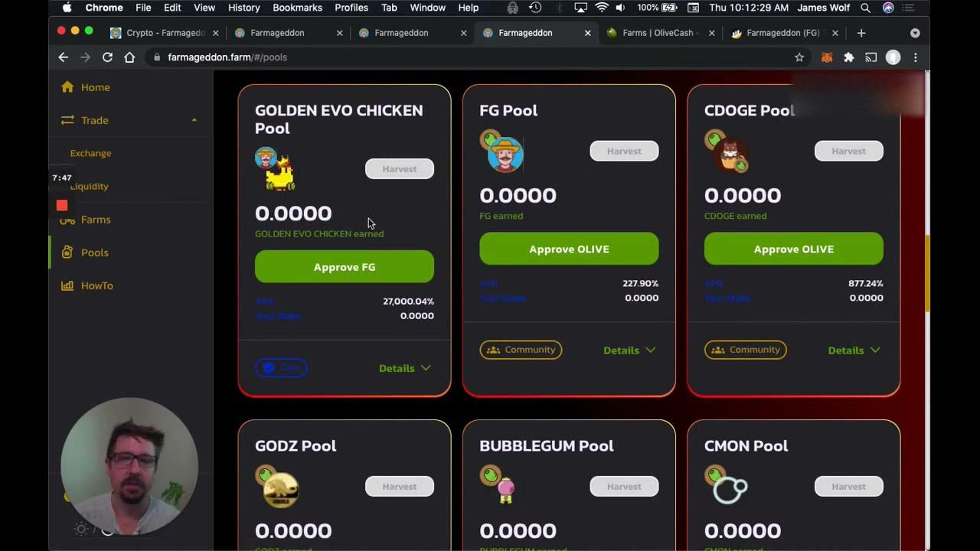This screenshot has width=980, height=551.
Task: Click the Core badge in Golden Evo pool
Action: click(x=281, y=368)
